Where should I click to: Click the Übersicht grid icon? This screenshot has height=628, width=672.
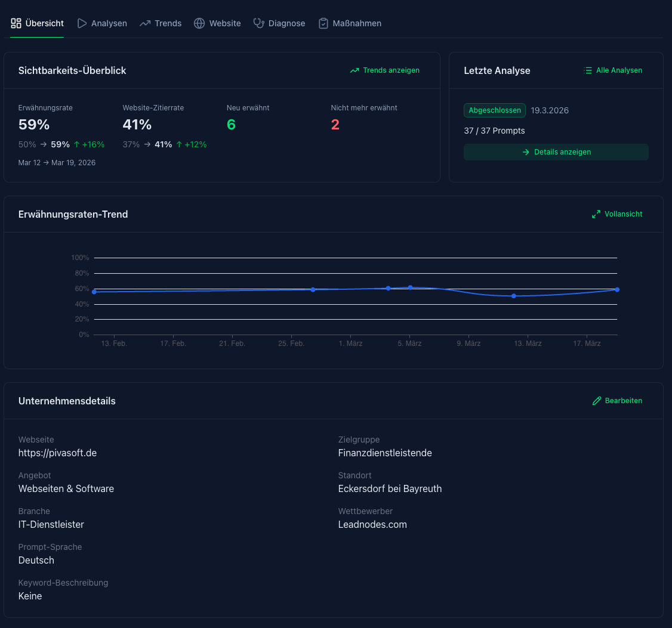(16, 23)
